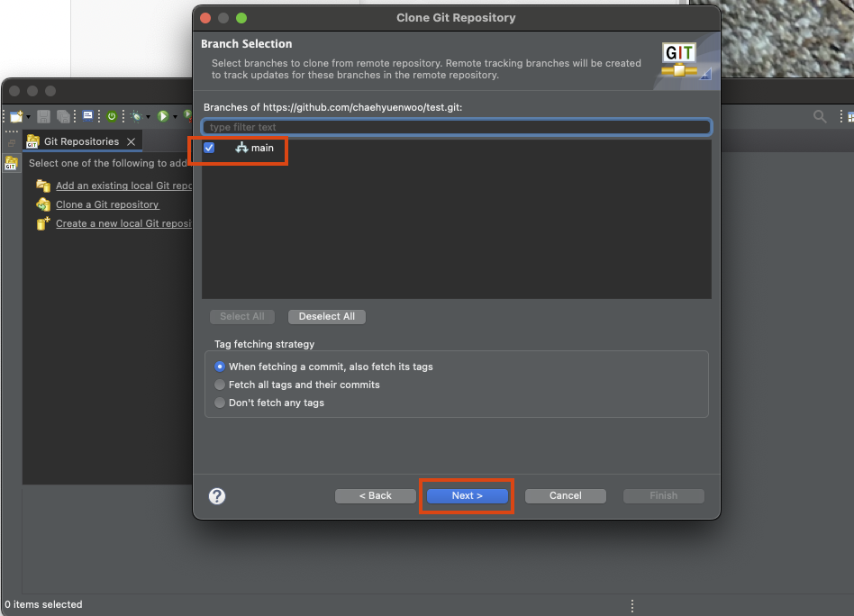Image resolution: width=854 pixels, height=616 pixels.
Task: Select the main branch row text
Action: coord(262,148)
